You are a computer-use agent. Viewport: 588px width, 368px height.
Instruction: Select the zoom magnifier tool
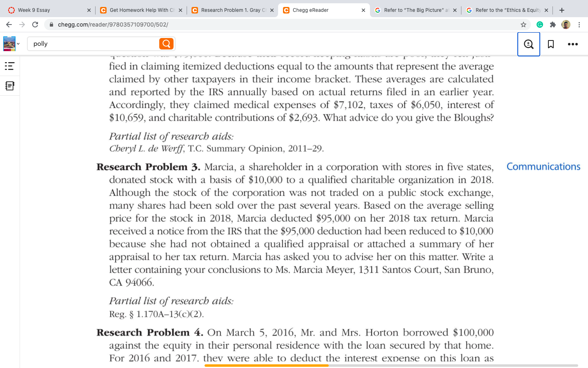528,44
